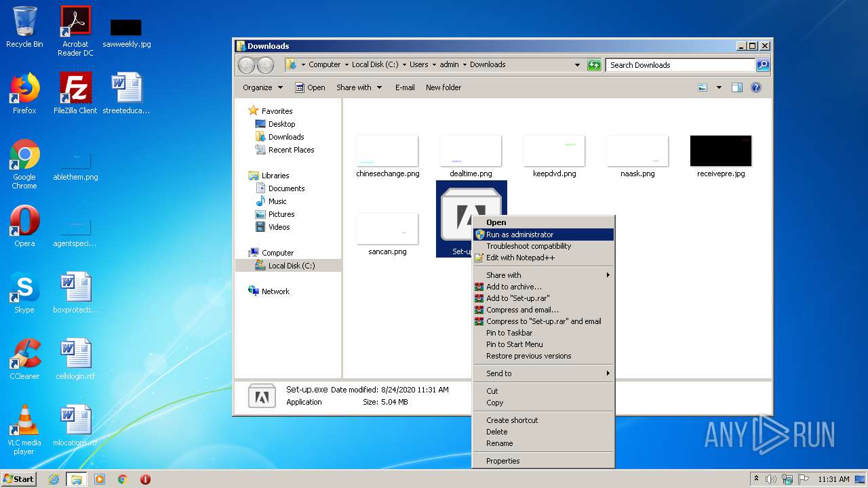Viewport: 868px width, 488px height.
Task: Select the boxprotecti document on desktop
Action: [75, 293]
